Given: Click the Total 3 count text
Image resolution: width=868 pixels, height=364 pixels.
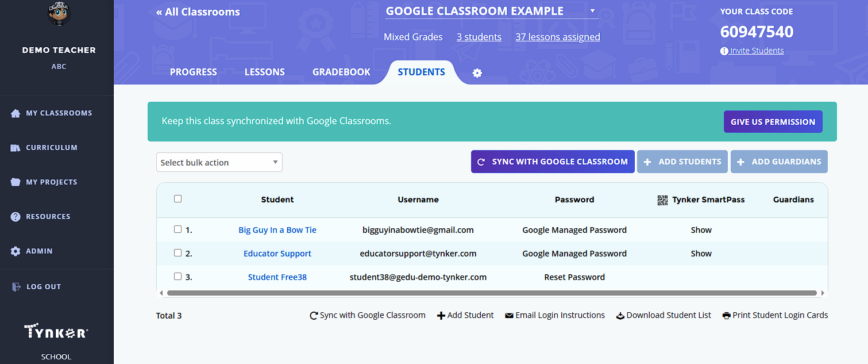Looking at the screenshot, I should 169,316.
